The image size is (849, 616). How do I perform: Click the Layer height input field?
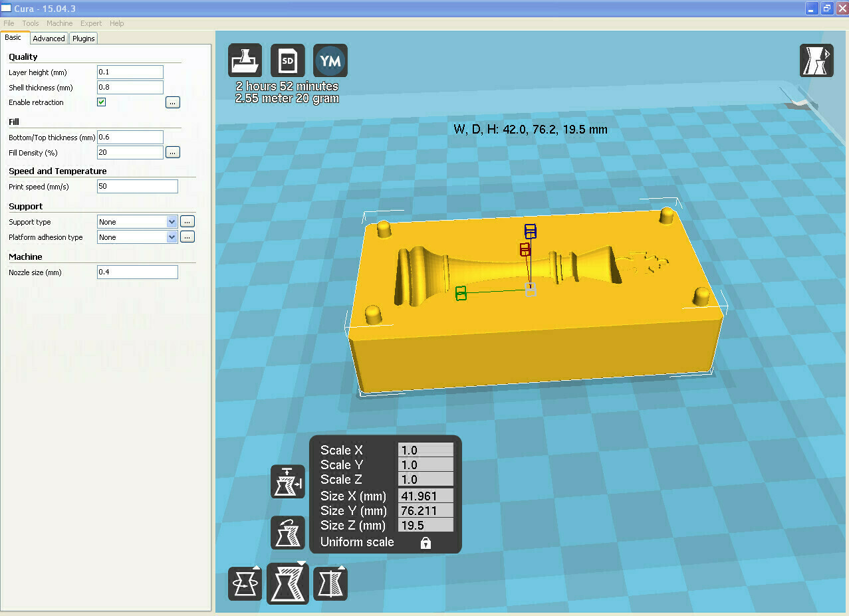(130, 72)
